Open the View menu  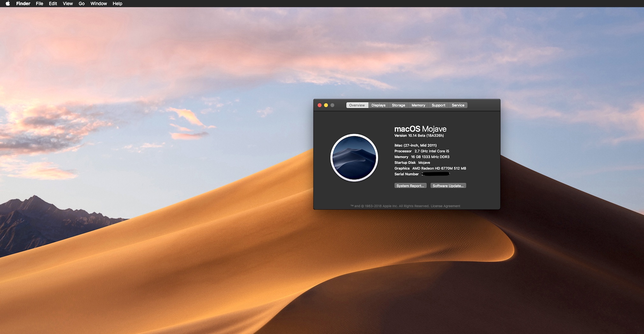68,4
